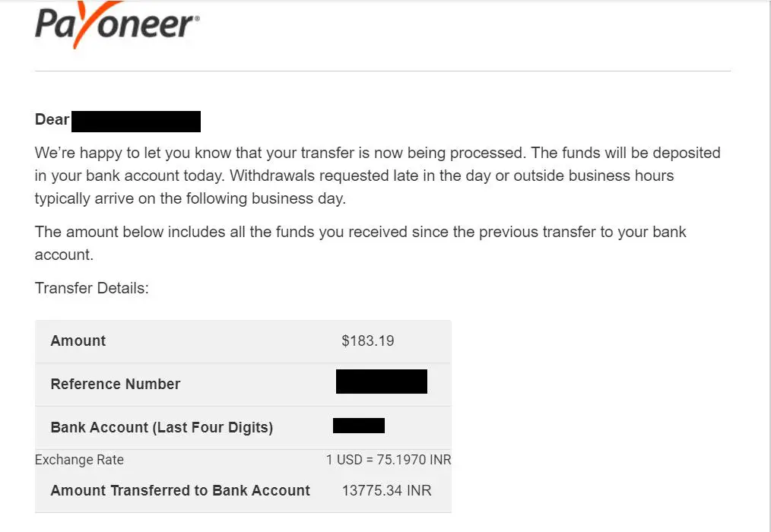The width and height of the screenshot is (771, 532).
Task: Click the $183.19 amount value
Action: tap(368, 340)
